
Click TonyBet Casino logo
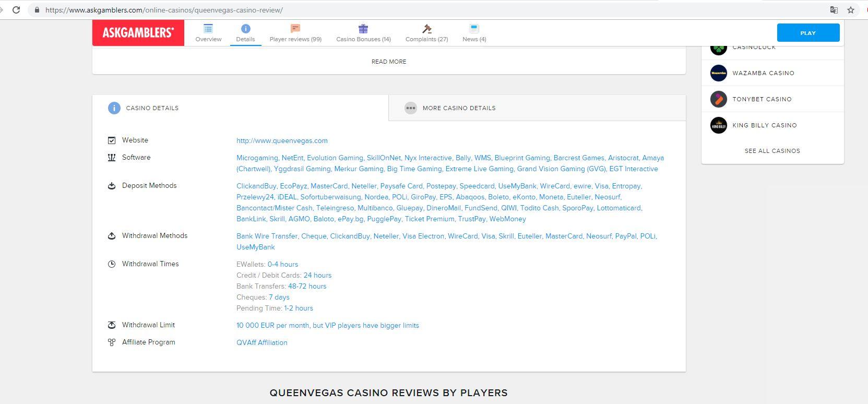(719, 99)
